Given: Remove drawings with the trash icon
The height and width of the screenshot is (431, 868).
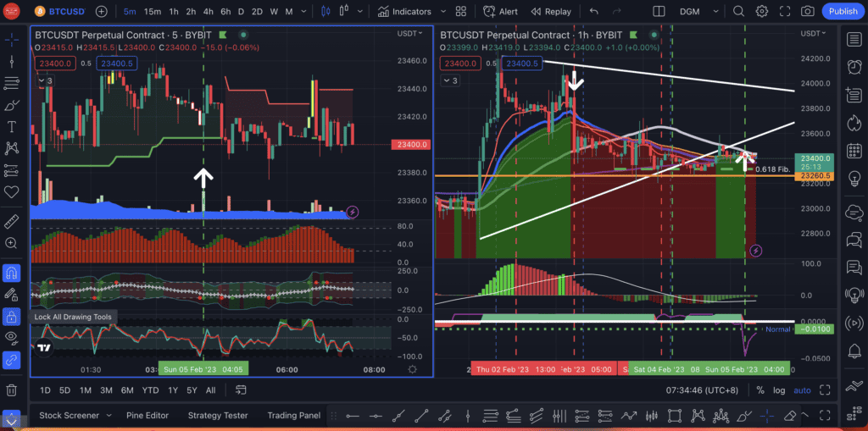Looking at the screenshot, I should [12, 390].
